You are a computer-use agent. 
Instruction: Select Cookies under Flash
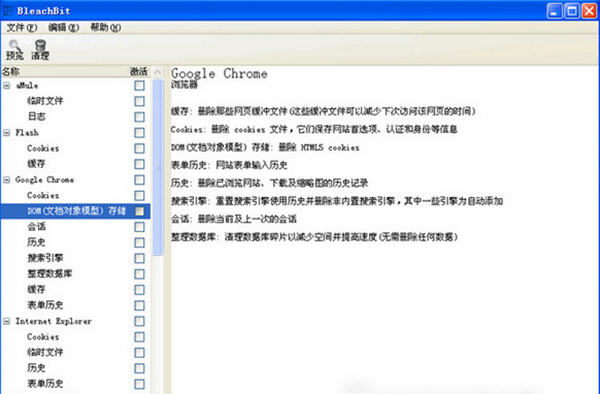coord(43,148)
